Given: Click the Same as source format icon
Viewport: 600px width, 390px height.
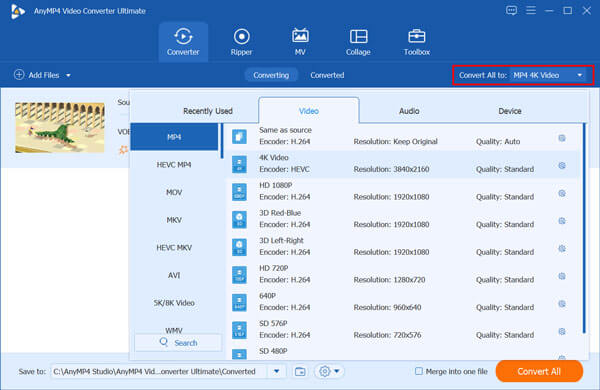Looking at the screenshot, I should coord(239,137).
